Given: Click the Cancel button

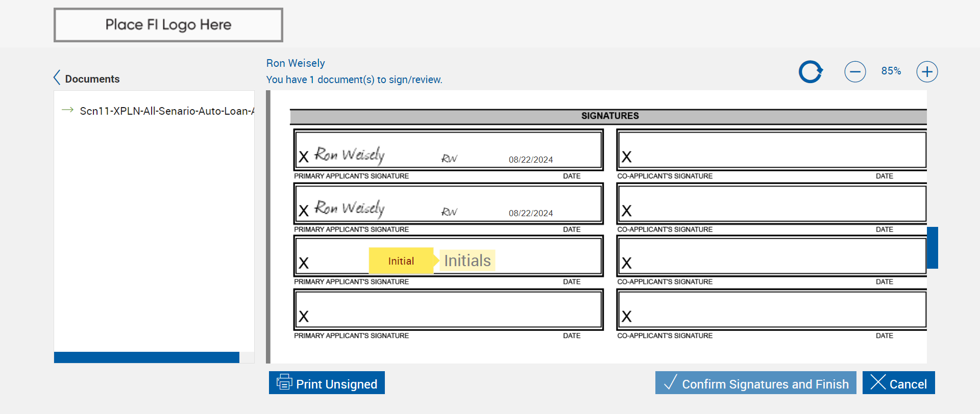Looking at the screenshot, I should [x=899, y=383].
